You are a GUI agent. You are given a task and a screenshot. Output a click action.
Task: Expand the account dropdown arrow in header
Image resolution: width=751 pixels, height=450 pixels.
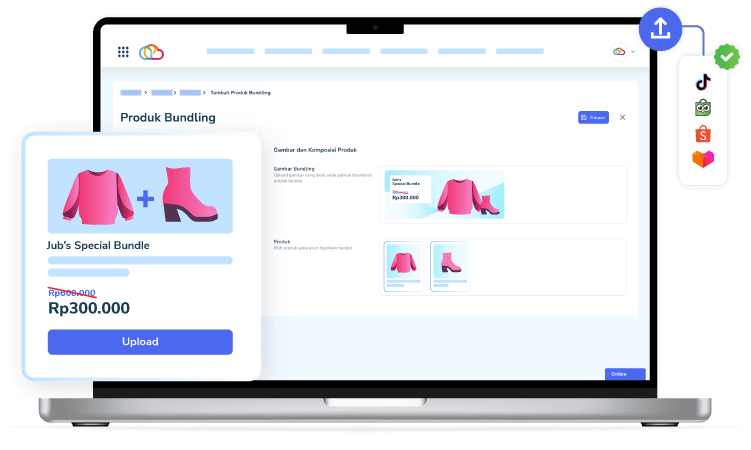point(632,52)
